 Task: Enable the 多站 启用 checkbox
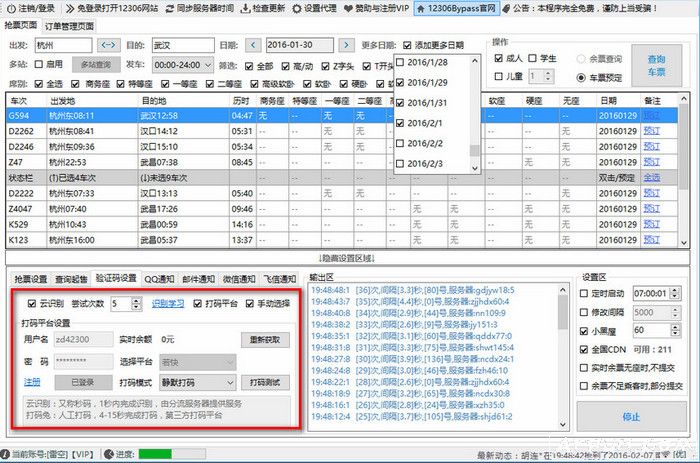click(x=39, y=64)
